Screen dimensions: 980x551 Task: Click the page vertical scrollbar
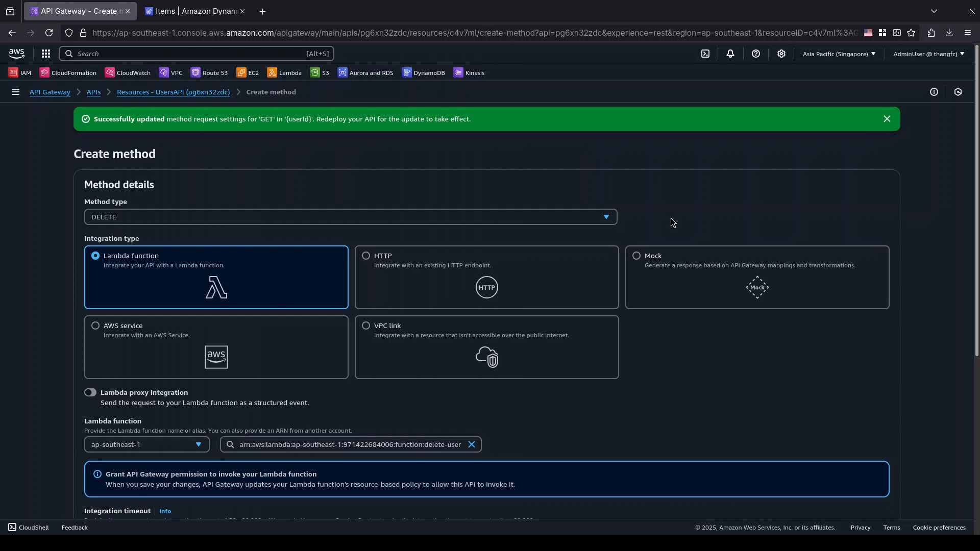977,202
